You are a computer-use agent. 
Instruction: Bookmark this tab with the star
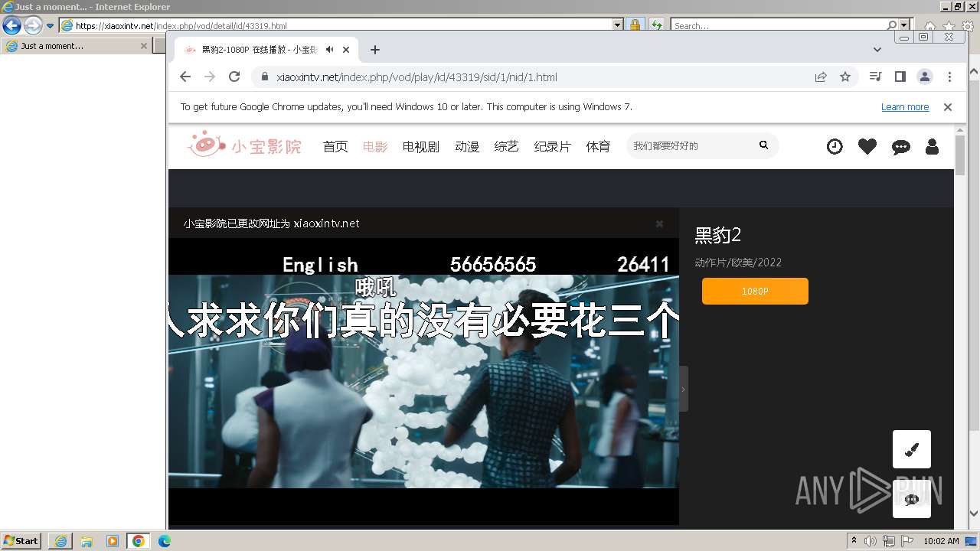click(x=845, y=77)
